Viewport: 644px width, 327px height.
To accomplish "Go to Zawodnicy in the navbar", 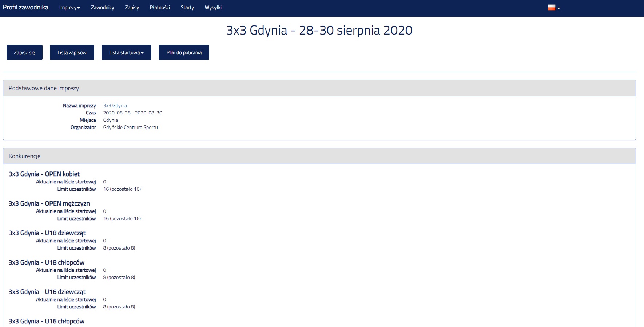I will [102, 8].
